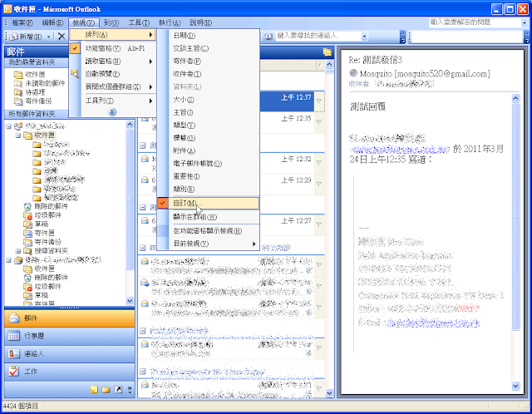Click the 輸入需要解答的問題 help box
Screen dimensions: 532x414
tap(475, 22)
